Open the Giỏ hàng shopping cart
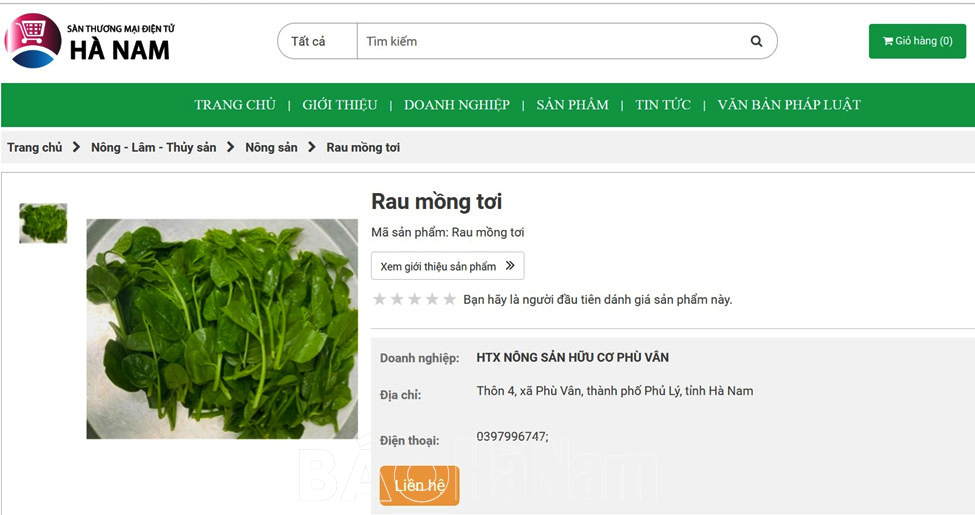Image resolution: width=975 pixels, height=515 pixels. point(917,41)
